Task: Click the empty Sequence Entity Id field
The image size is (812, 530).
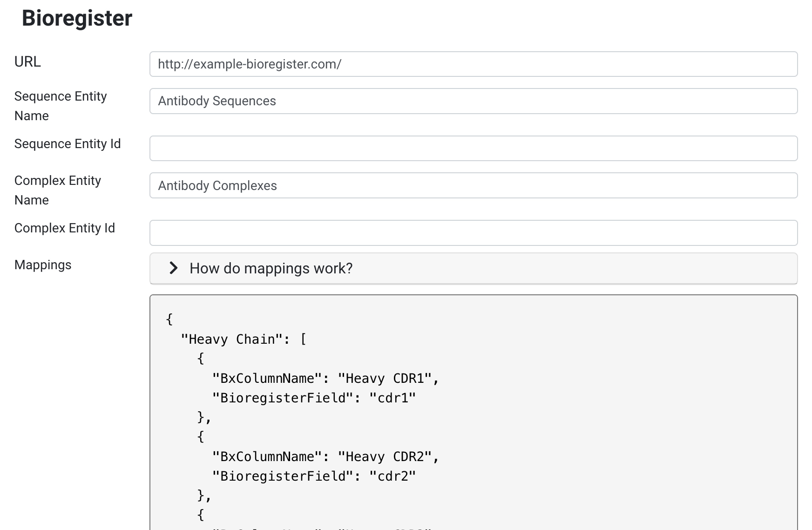Action: click(x=419, y=148)
